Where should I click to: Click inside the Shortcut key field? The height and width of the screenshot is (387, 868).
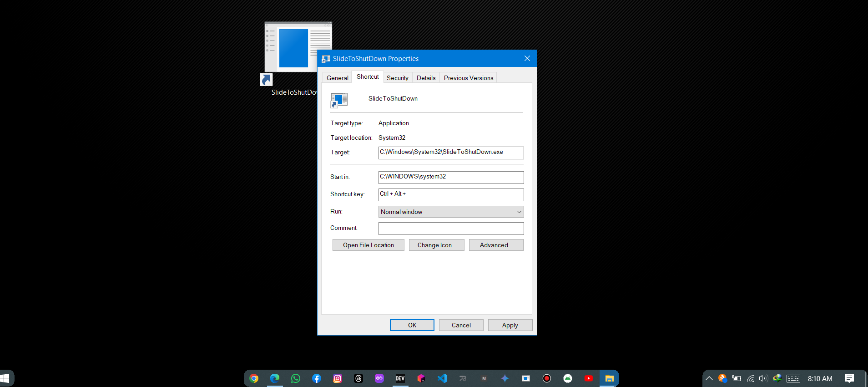coord(451,194)
